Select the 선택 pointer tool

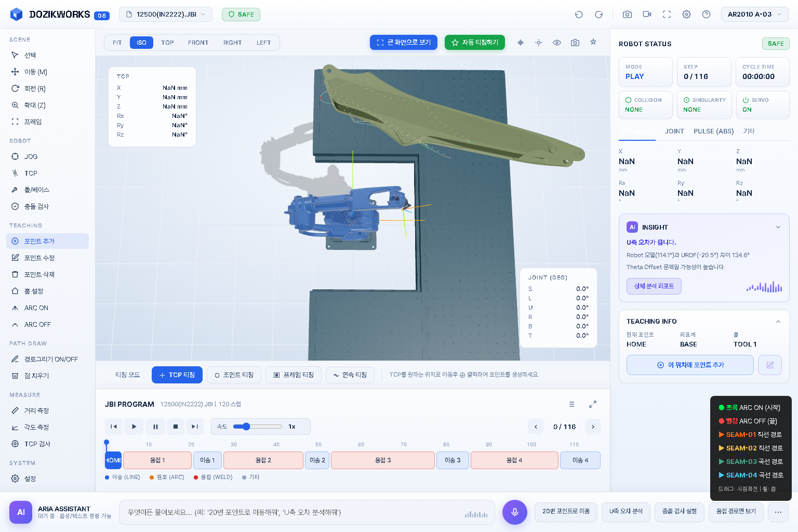point(47,55)
